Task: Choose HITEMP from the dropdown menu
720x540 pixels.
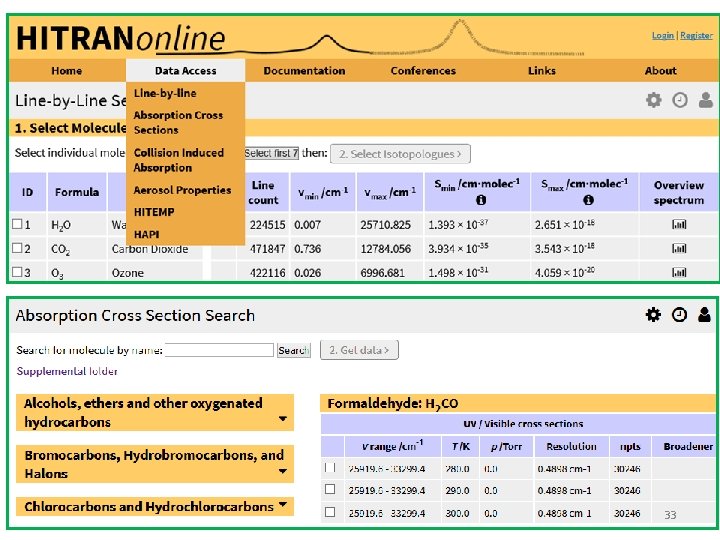Action: pos(154,212)
